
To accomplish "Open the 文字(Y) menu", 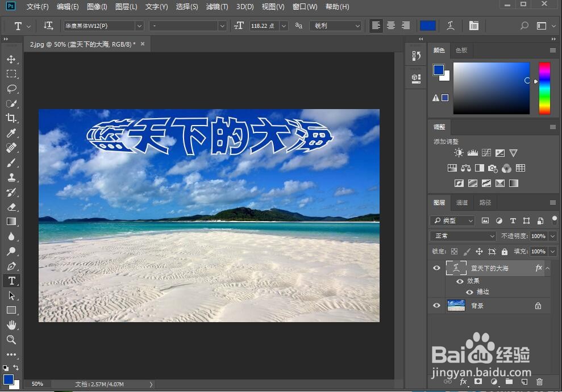I will click(x=156, y=7).
